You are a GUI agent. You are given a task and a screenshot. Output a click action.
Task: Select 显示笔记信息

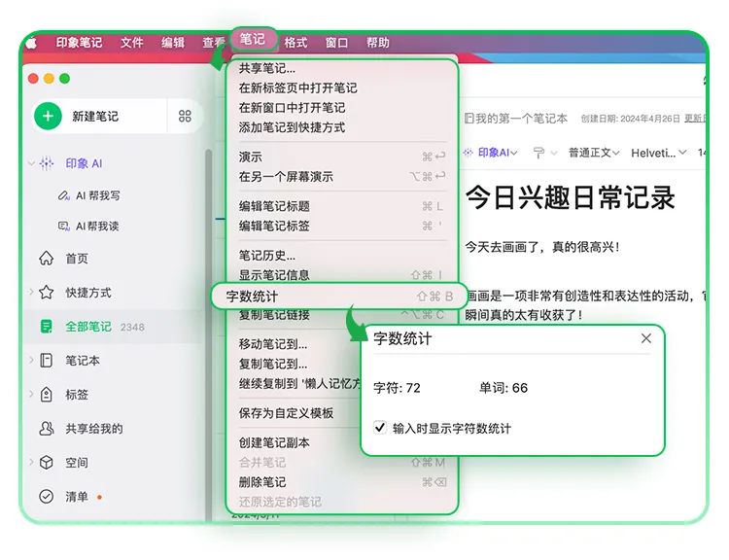tap(342, 275)
